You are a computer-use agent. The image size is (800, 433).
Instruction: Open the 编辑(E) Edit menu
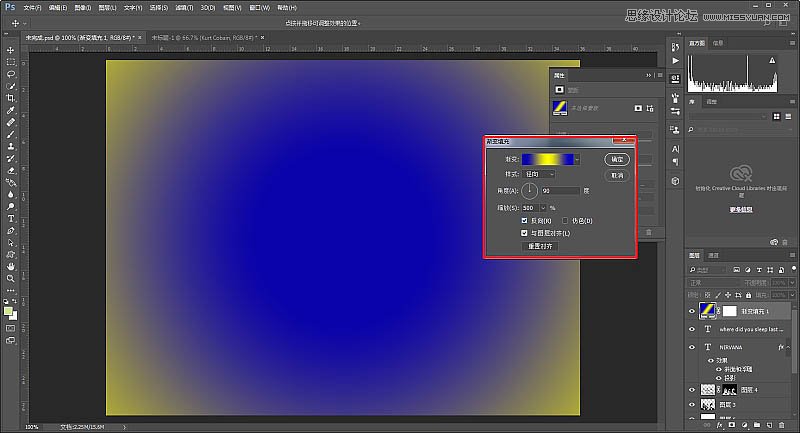(x=58, y=8)
